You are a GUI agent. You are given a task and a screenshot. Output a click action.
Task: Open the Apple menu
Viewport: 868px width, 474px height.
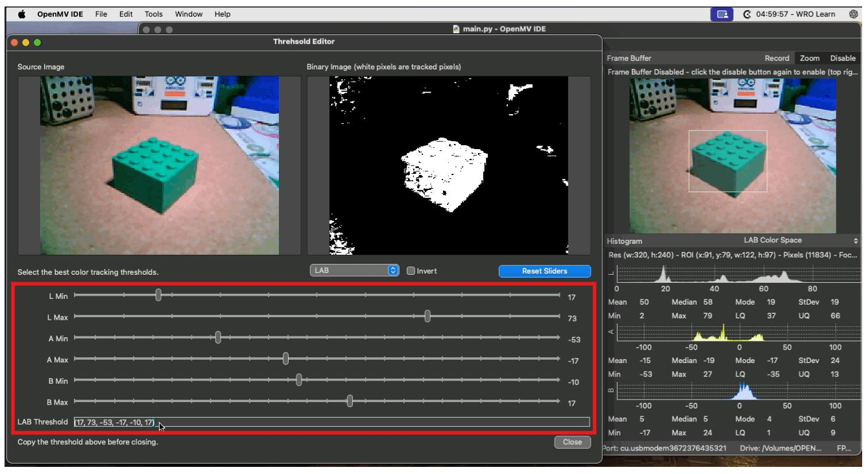click(21, 14)
